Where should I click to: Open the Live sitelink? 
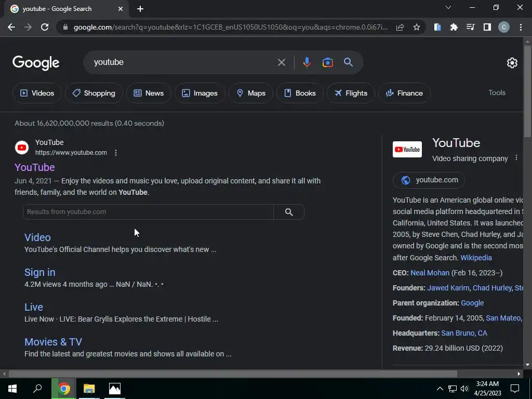[34, 307]
